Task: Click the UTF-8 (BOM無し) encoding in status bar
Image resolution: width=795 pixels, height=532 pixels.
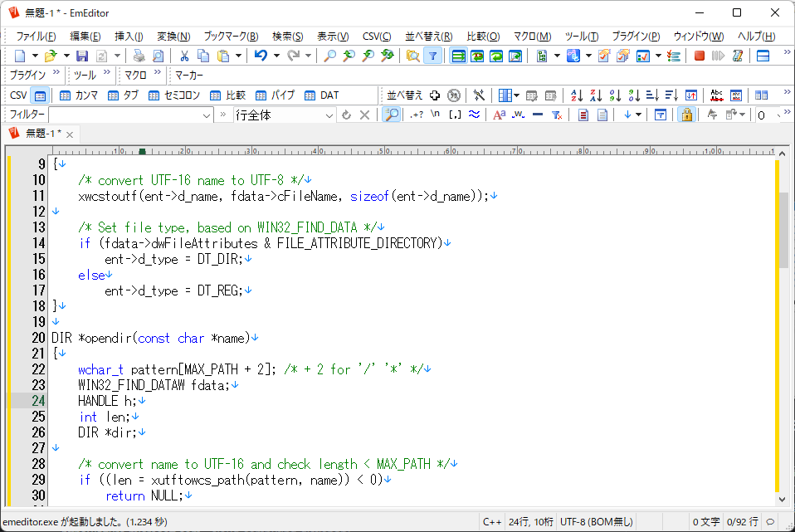Action: (596, 522)
